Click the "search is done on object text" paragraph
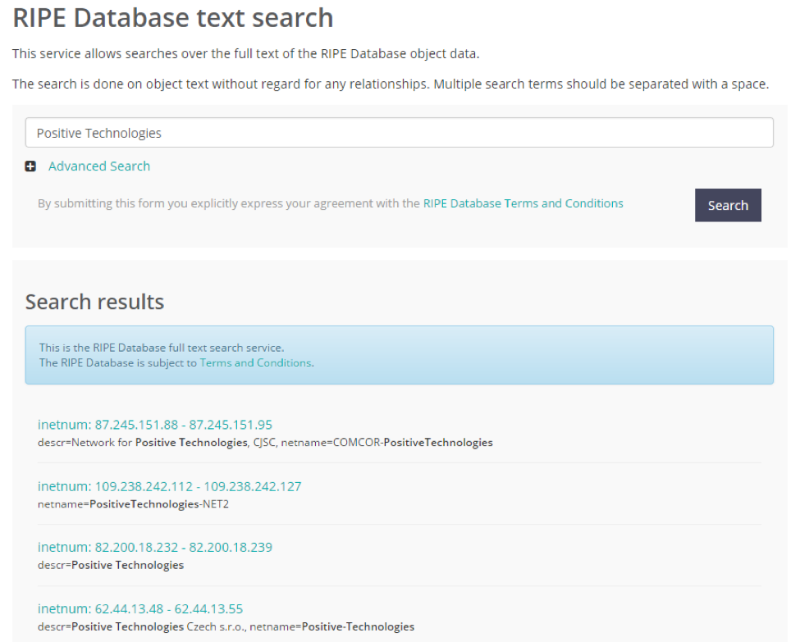This screenshot has width=800, height=642. tap(390, 83)
